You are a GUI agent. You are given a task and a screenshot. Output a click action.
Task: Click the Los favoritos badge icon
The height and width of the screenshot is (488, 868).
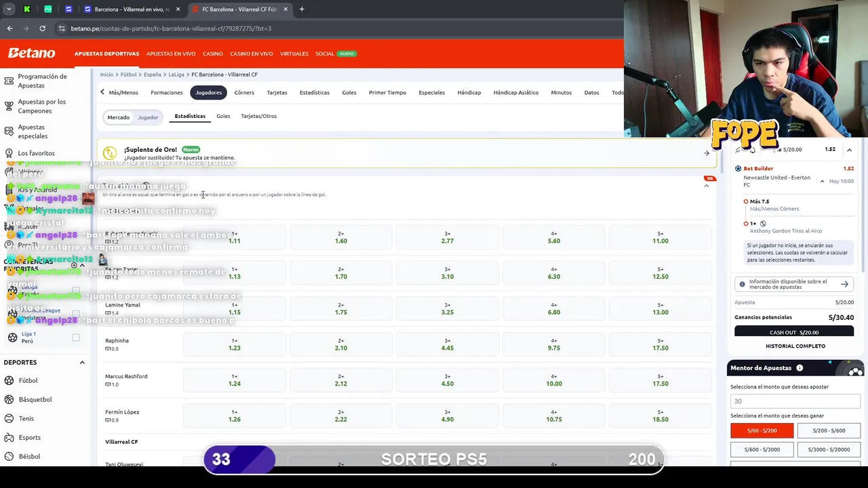pyautogui.click(x=9, y=153)
